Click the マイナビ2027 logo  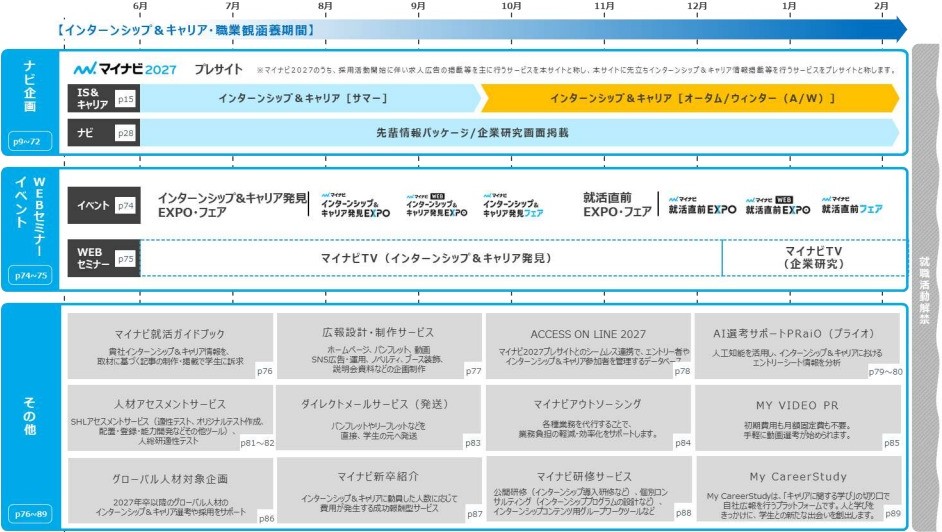[x=125, y=69]
